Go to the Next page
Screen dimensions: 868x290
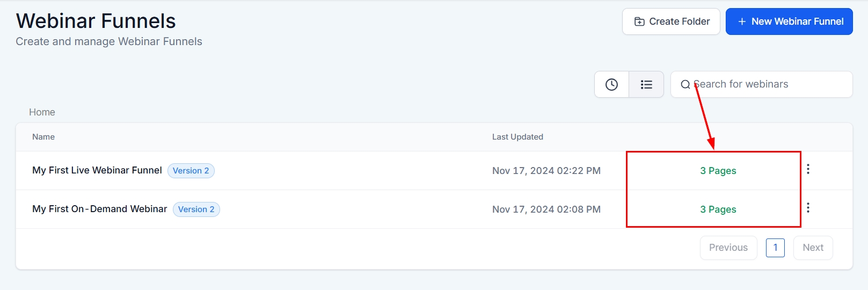click(x=813, y=248)
